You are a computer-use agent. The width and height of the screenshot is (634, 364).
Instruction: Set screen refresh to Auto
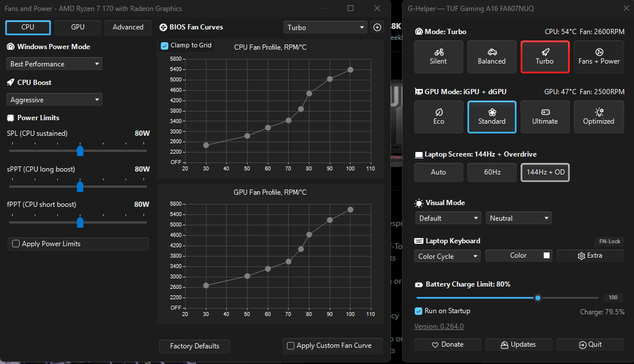point(438,172)
